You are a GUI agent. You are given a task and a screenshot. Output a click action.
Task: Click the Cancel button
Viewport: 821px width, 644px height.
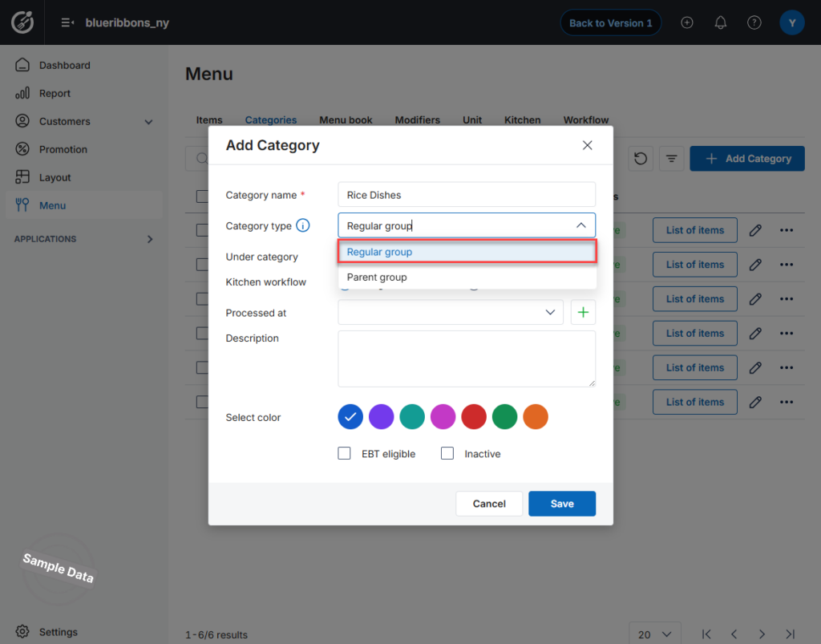(489, 503)
